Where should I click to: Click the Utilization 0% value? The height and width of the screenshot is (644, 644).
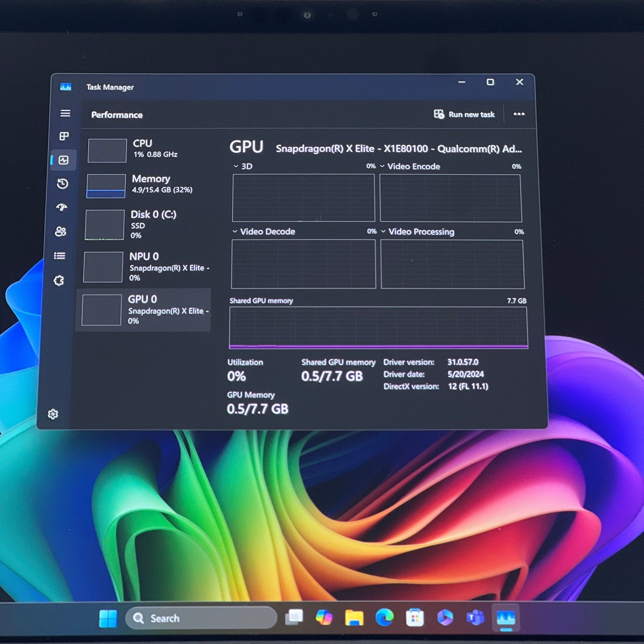237,377
